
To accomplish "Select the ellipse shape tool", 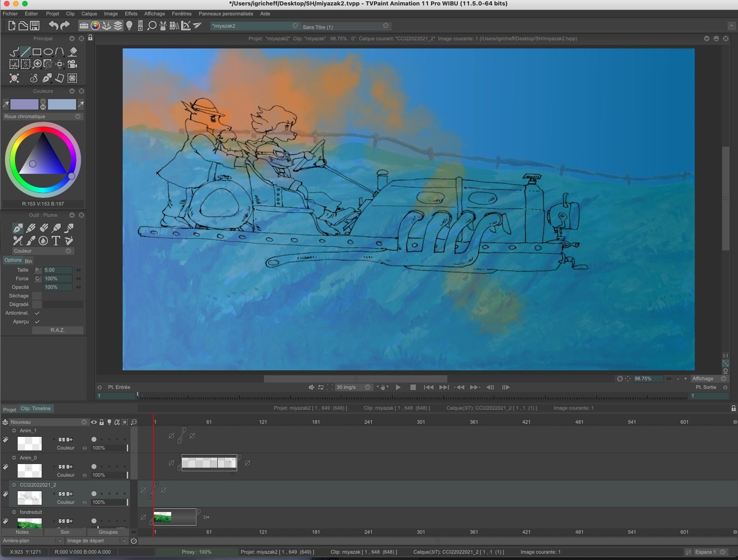I will [48, 52].
